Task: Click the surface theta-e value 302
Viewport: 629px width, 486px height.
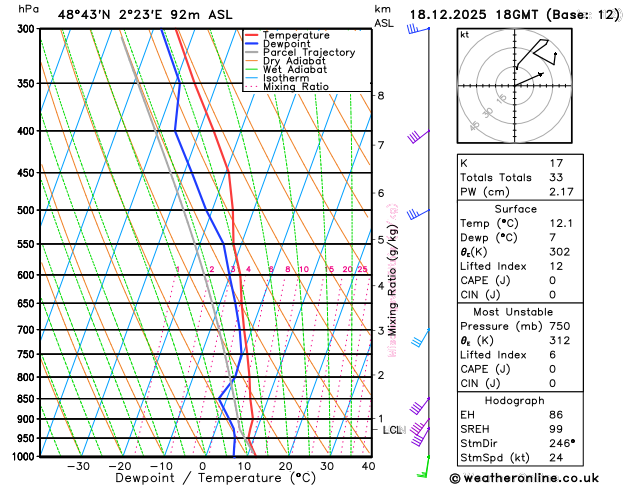Action: 560,252
